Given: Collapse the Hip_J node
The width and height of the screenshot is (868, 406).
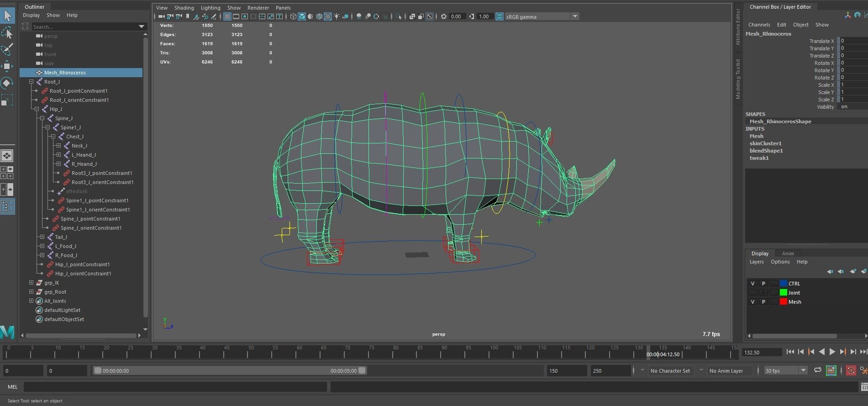Looking at the screenshot, I should tap(37, 109).
